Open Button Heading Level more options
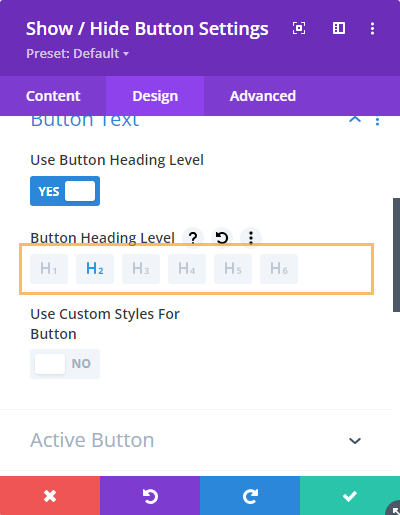The width and height of the screenshot is (400, 515). pos(251,238)
